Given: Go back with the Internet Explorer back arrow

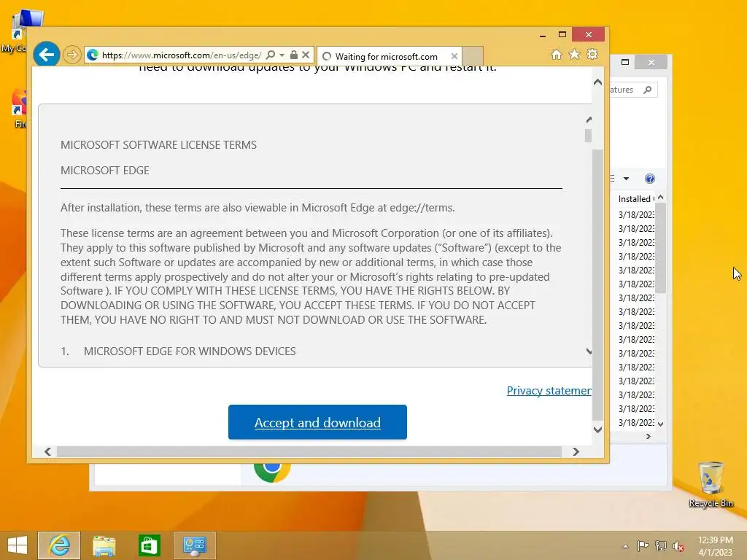Looking at the screenshot, I should point(46,55).
